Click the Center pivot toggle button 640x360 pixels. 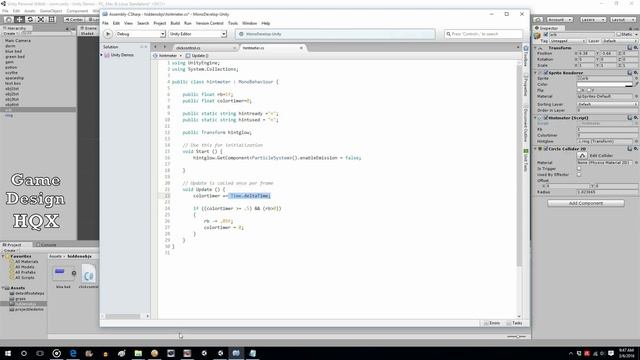74,19
